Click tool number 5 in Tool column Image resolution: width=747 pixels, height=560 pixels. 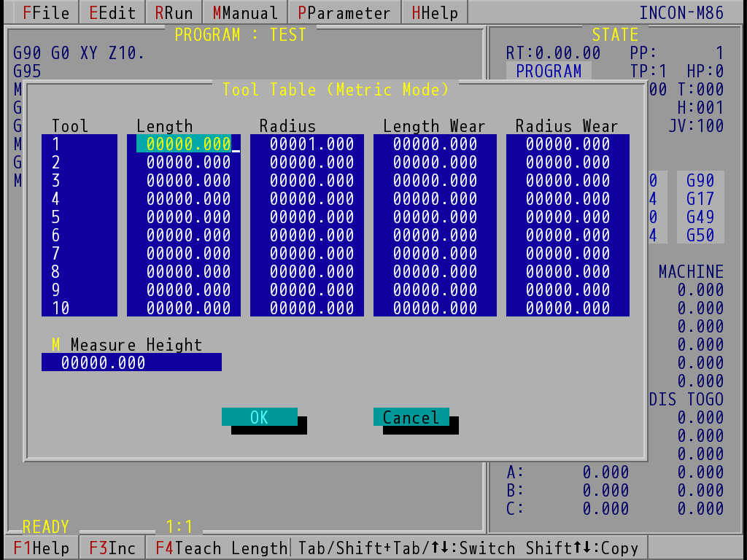(x=79, y=217)
